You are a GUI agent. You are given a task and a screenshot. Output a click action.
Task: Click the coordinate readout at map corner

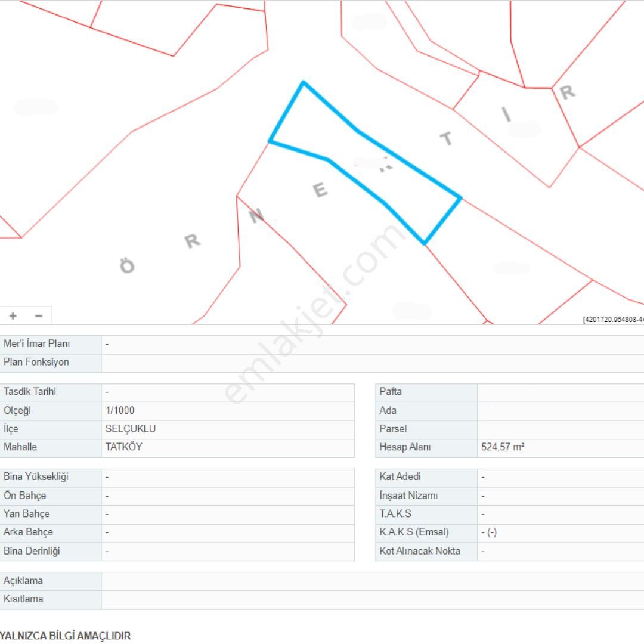click(x=613, y=320)
